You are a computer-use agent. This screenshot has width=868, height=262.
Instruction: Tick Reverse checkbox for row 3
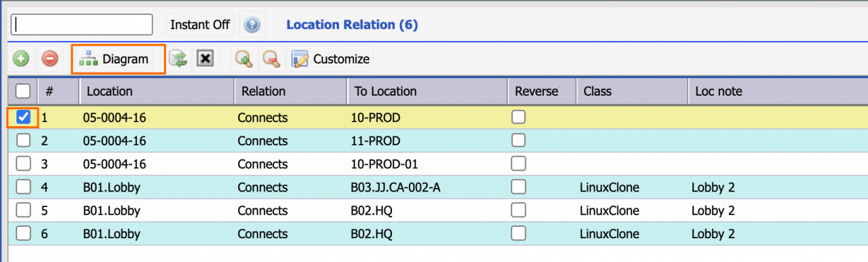[x=519, y=164]
